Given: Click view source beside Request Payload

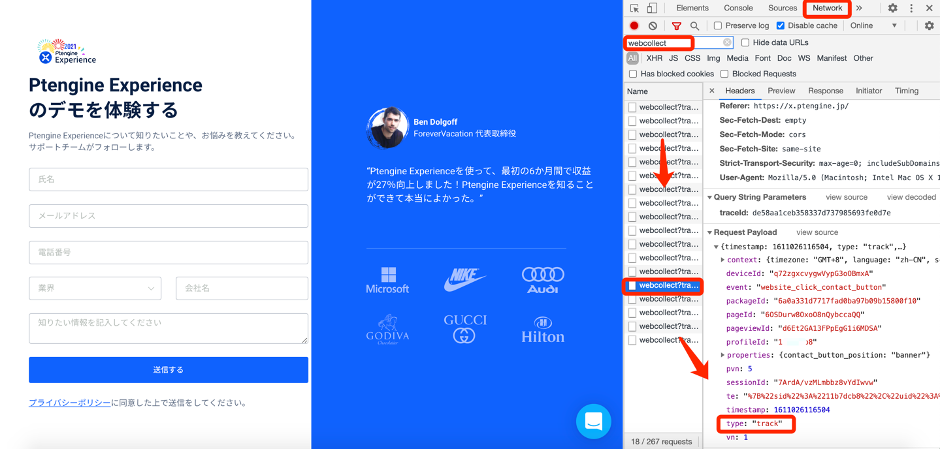Looking at the screenshot, I should pyautogui.click(x=817, y=232).
